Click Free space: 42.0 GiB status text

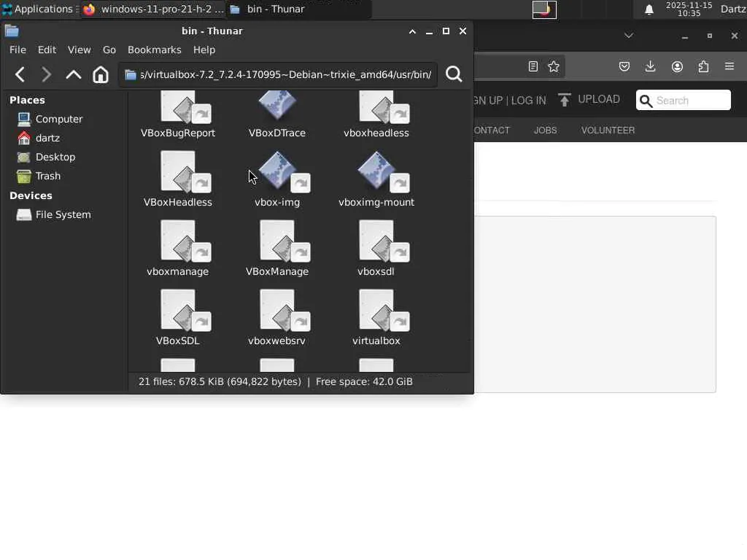click(x=364, y=382)
